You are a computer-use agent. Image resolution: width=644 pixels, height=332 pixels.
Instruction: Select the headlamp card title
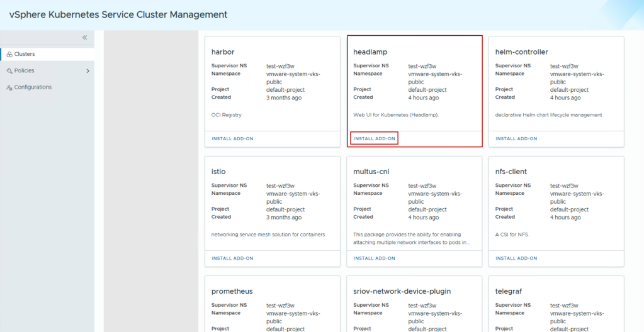(370, 52)
